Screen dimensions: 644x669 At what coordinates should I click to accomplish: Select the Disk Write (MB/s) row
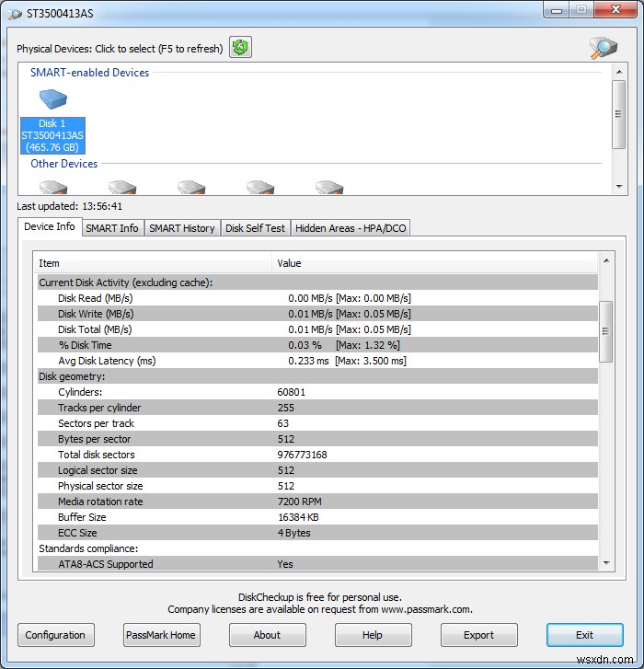[317, 314]
